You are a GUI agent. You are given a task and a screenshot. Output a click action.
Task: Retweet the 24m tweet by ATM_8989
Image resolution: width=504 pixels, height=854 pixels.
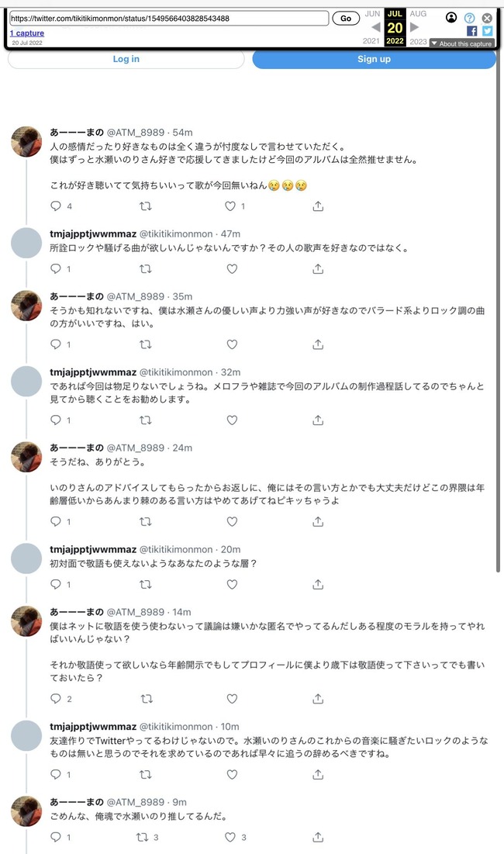(145, 522)
